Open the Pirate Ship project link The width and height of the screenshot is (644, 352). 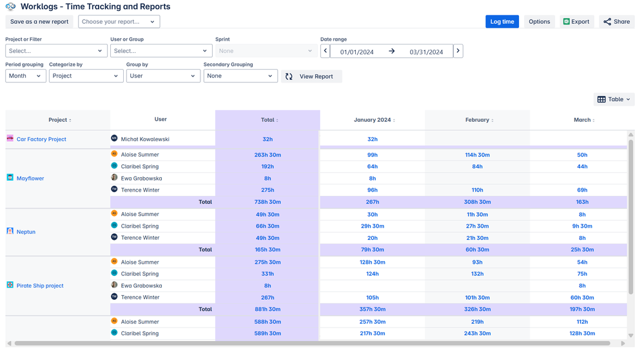[40, 286]
